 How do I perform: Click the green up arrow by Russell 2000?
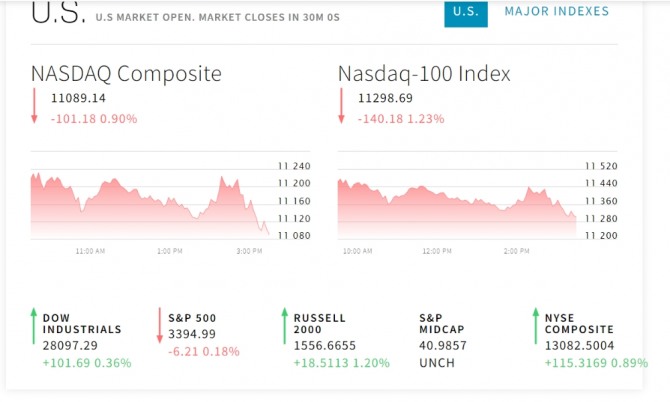[284, 325]
